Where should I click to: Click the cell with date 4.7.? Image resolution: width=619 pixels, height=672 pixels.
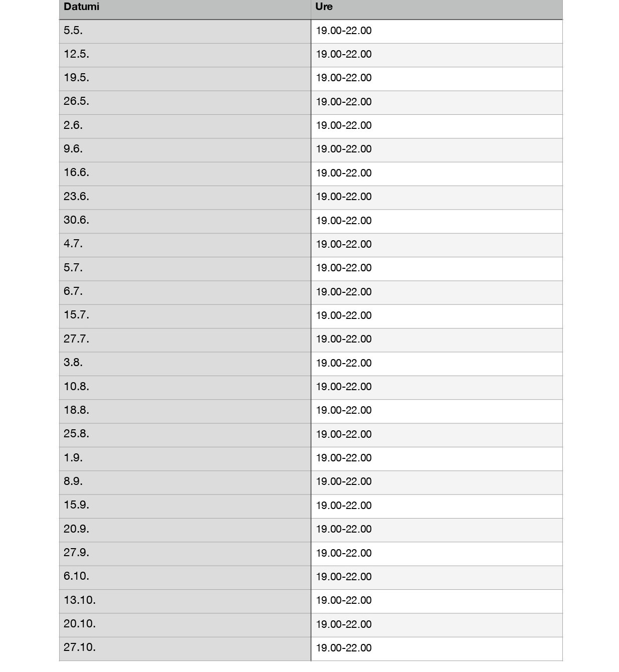(x=185, y=245)
